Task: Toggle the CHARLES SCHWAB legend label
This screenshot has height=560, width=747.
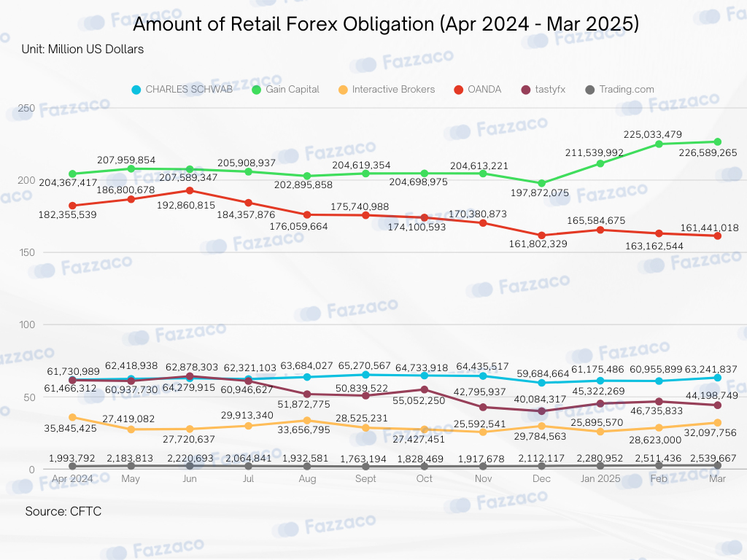Action: tap(189, 90)
